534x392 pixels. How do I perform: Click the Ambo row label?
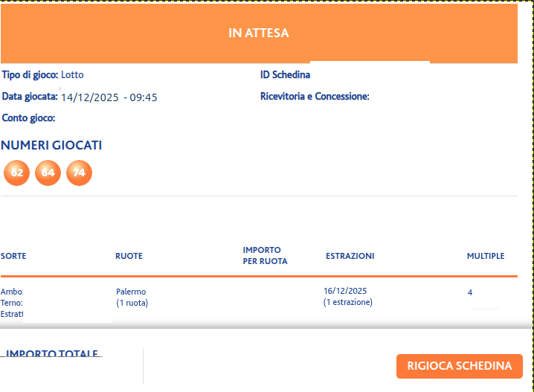click(x=12, y=292)
